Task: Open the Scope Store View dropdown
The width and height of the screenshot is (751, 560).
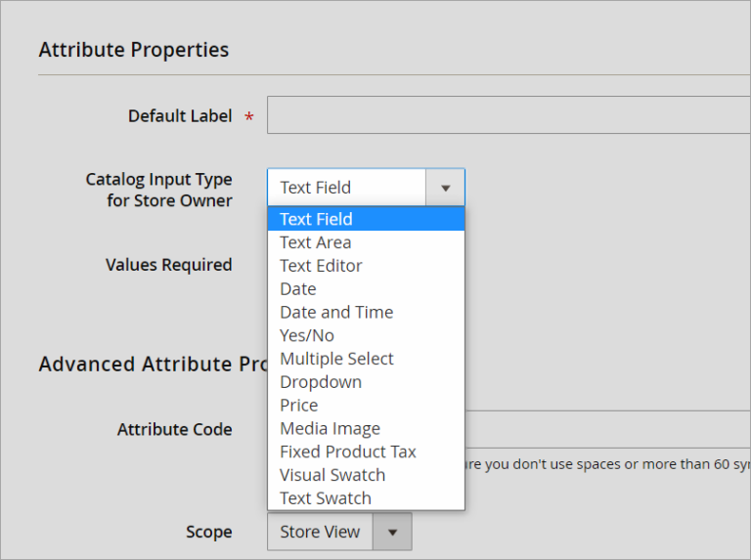Action: 321,532
